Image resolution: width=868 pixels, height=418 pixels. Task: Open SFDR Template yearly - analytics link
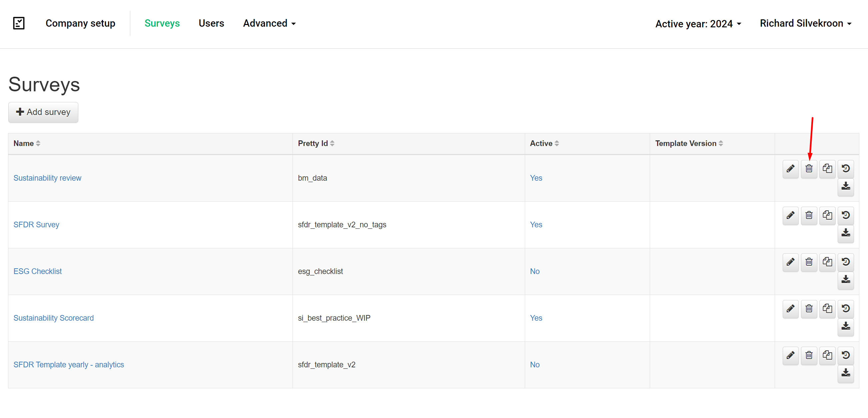coord(69,365)
